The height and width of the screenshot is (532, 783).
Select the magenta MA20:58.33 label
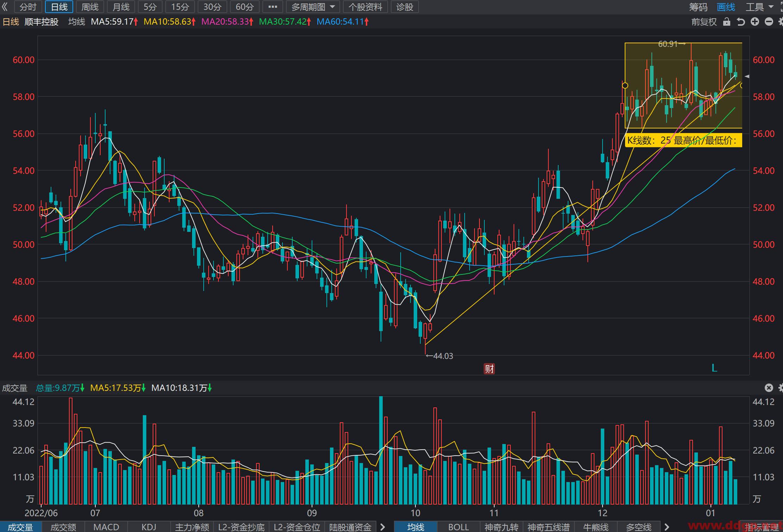coord(227,22)
